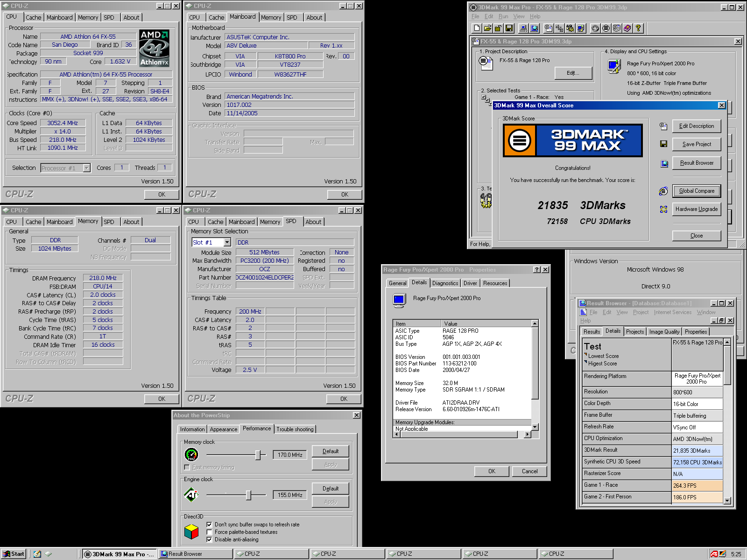Click the Direct3D colored cube icon
Screen dimensions: 747x560
tap(191, 532)
